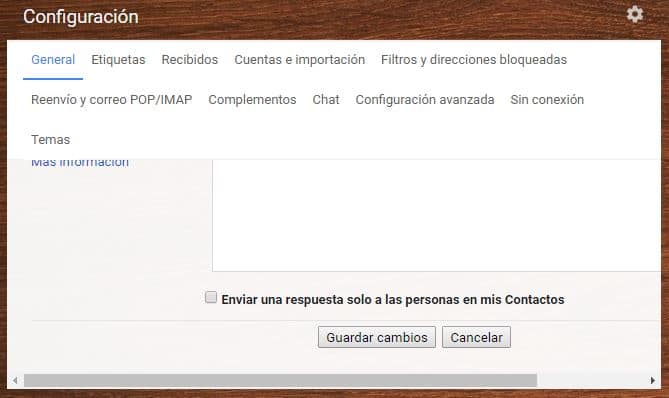Click inside the auto-reply message text area
Viewport: 669px width, 398px height.
coord(436,215)
